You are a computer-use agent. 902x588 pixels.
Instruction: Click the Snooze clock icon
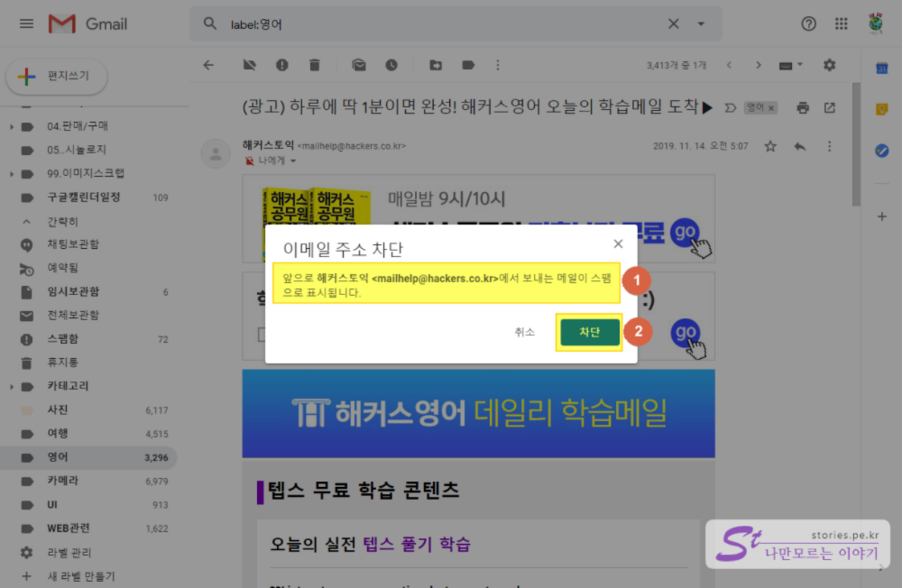(x=391, y=65)
